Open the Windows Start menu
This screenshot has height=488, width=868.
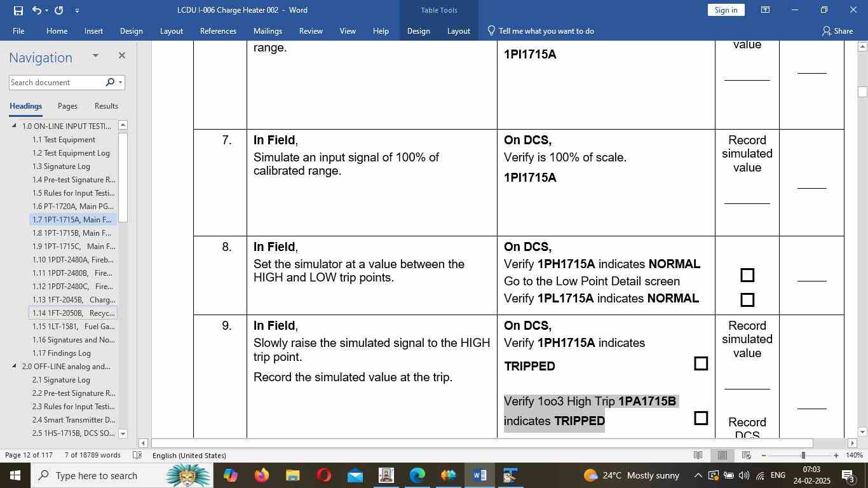[15, 475]
